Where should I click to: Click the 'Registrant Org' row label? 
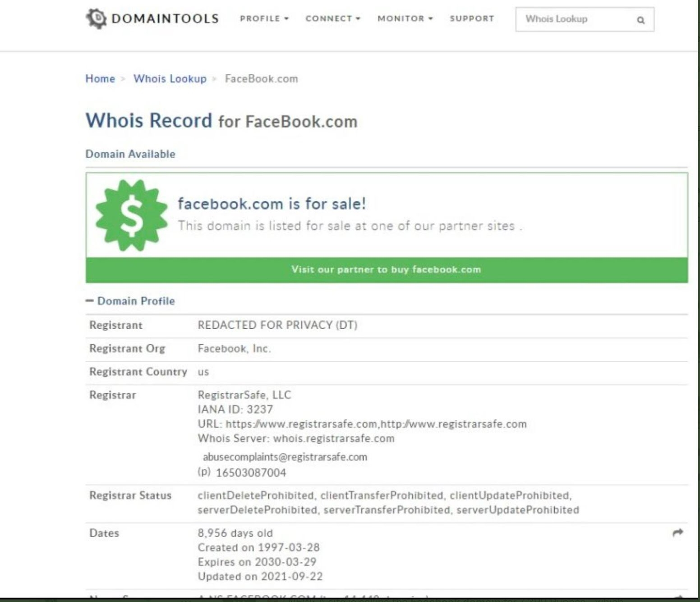coord(127,349)
